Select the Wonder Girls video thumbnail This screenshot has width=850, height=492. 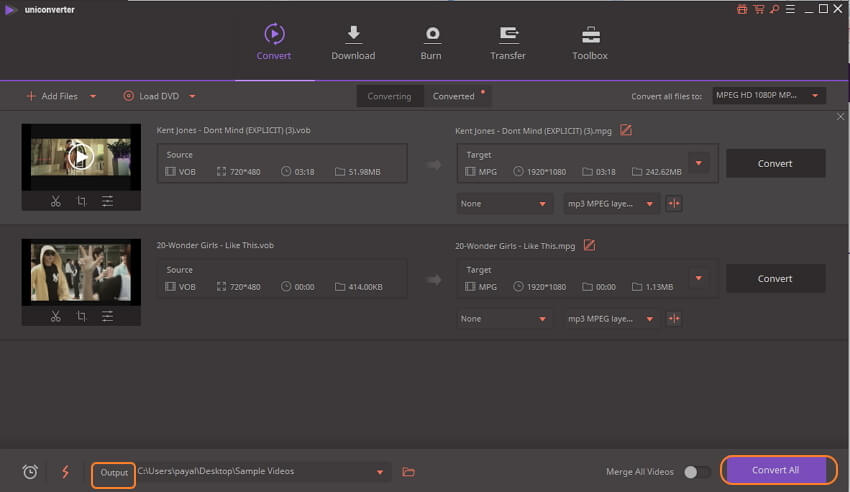coord(81,272)
